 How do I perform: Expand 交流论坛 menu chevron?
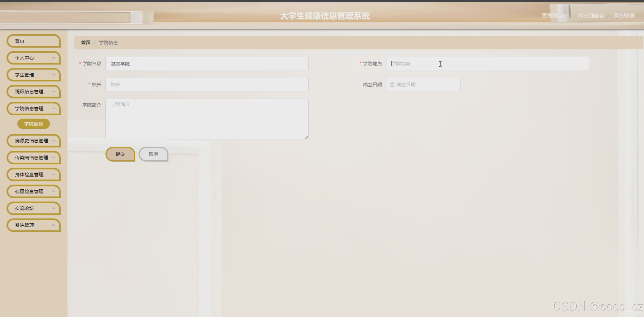coord(53,208)
